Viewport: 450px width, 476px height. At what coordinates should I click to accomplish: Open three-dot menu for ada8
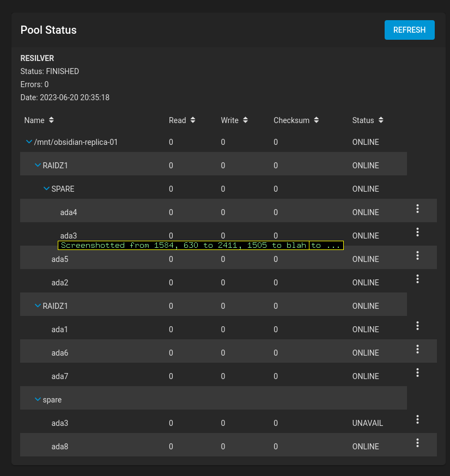coord(417,443)
